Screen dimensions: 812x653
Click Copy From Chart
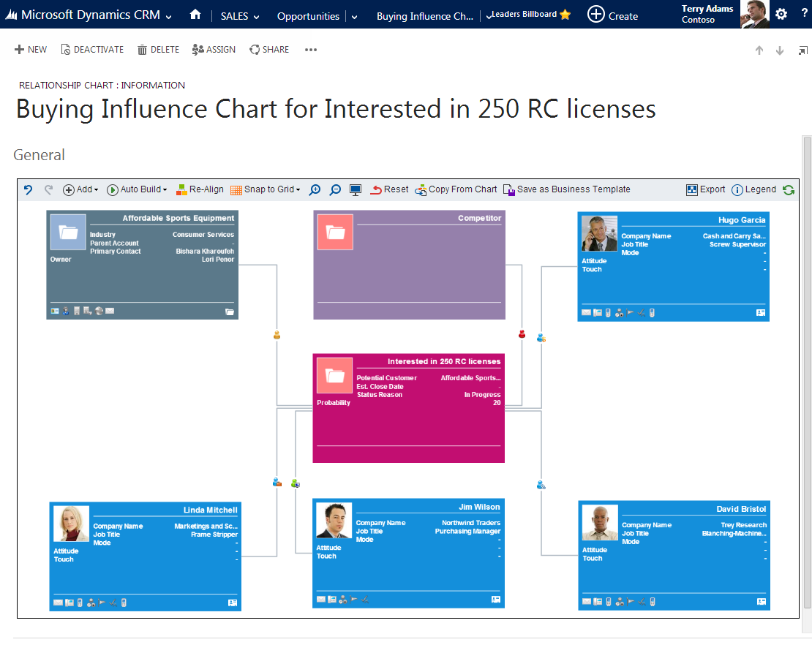(456, 190)
